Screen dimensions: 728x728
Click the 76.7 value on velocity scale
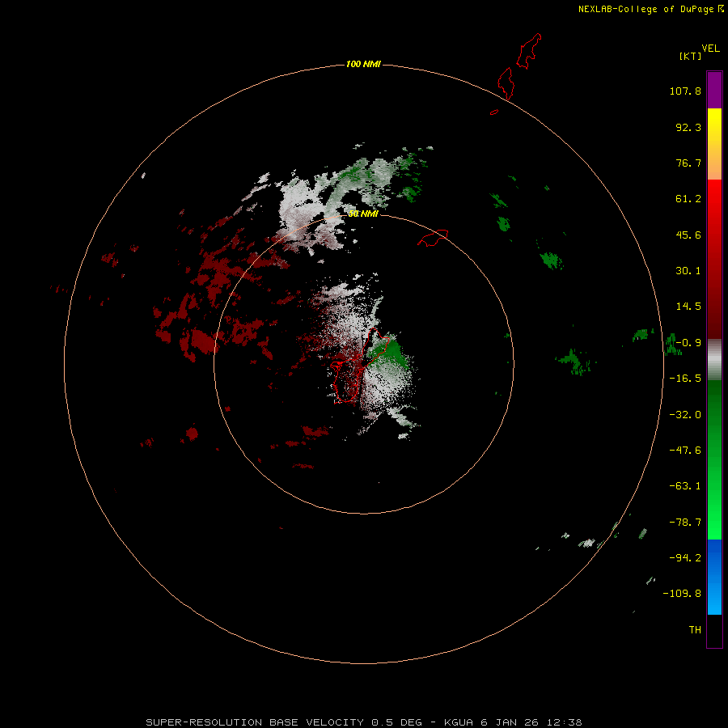688,163
